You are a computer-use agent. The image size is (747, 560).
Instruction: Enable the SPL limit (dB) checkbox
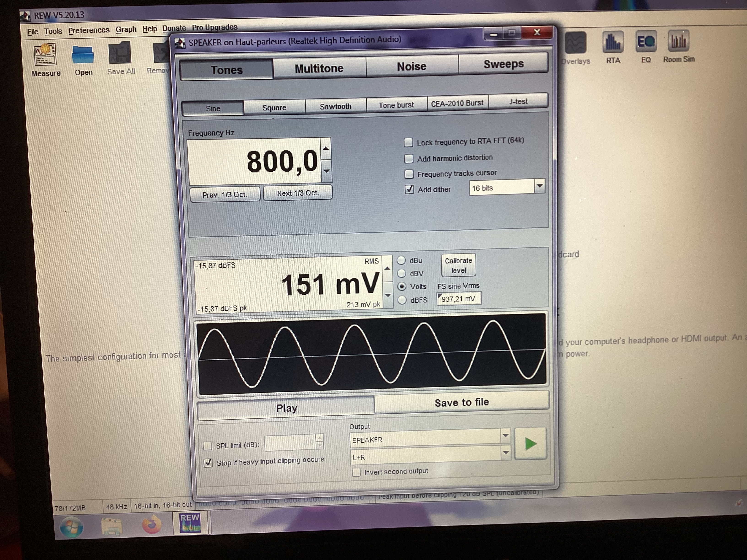207,446
